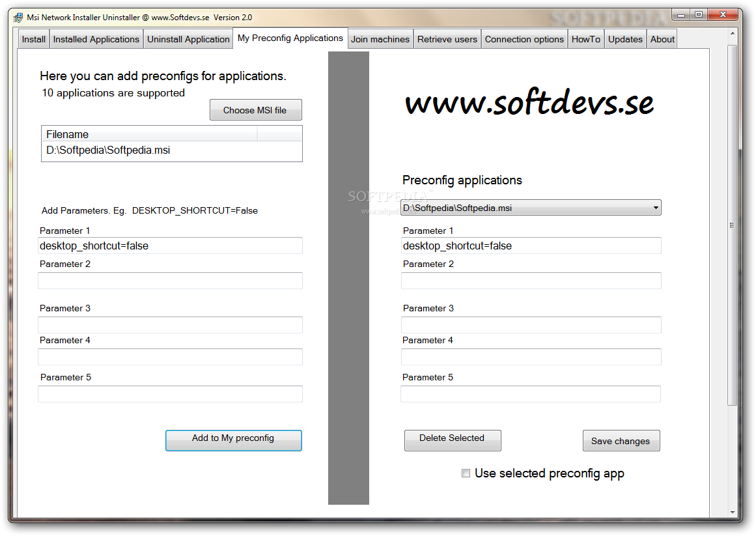Image resolution: width=756 pixels, height=536 pixels.
Task: Focus right Parameter 4 input field
Action: (531, 357)
